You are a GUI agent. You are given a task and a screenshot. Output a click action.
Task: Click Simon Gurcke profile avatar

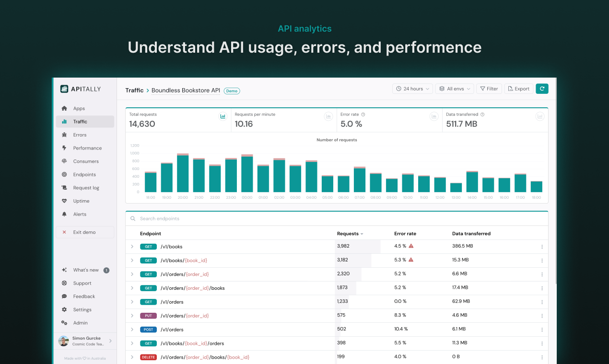click(x=63, y=341)
